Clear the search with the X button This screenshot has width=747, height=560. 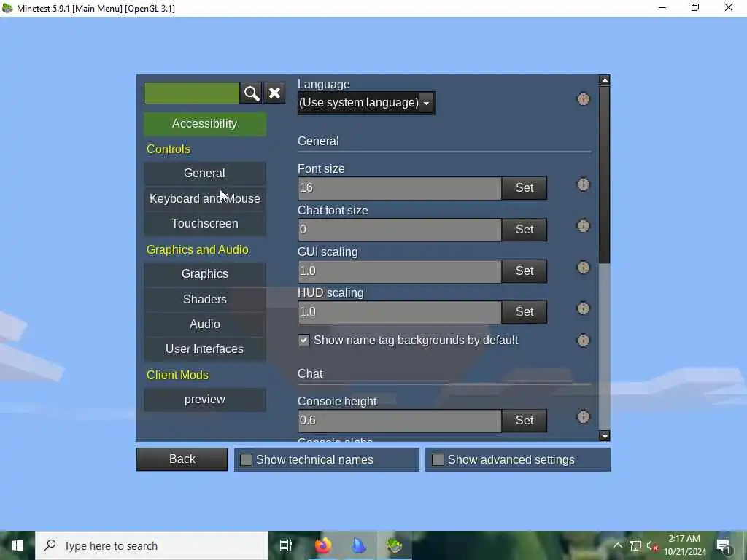click(274, 93)
